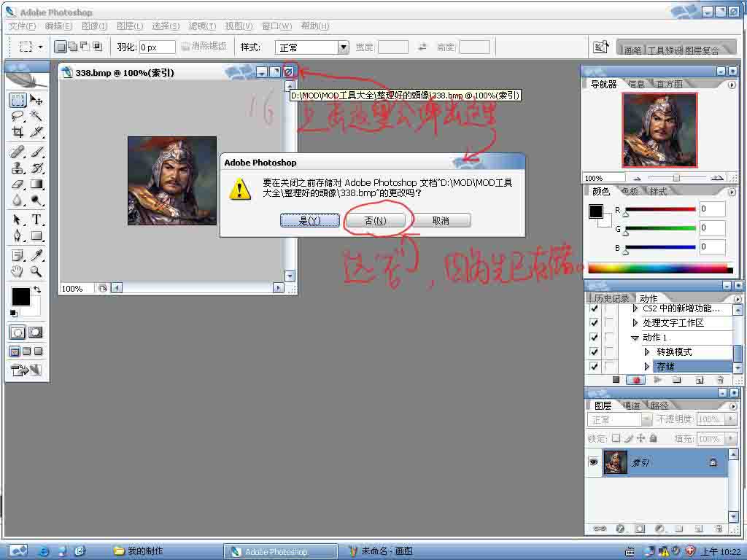Swap foreground and background colors icon
Screen dimensions: 747x560
37,289
